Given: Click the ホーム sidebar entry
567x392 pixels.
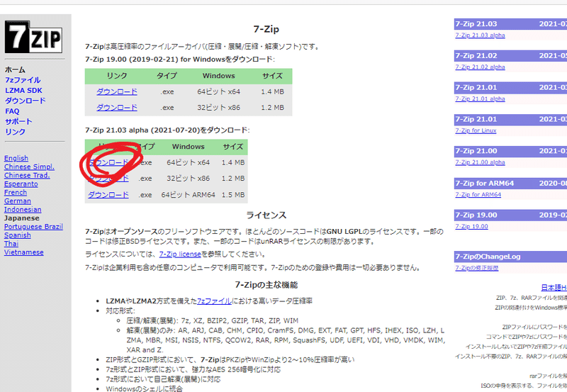Looking at the screenshot, I should [x=15, y=69].
